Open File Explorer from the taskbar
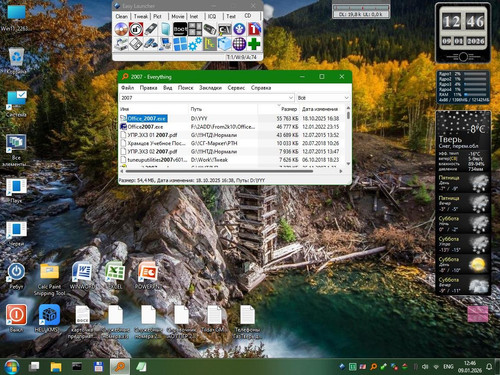500x375 pixels. [x=56, y=367]
